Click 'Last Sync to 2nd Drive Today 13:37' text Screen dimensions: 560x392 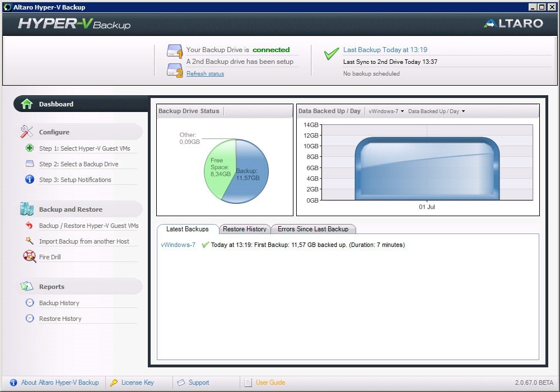point(390,62)
